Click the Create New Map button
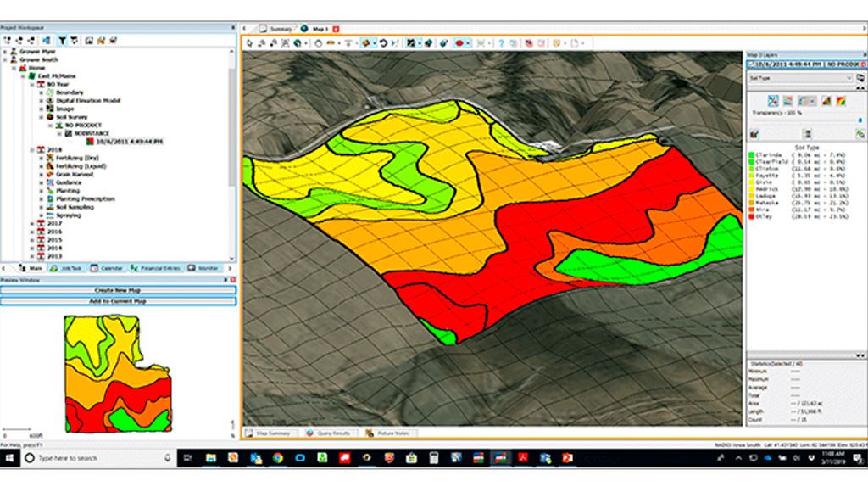Viewport: 868px width, 492px height. click(x=118, y=290)
